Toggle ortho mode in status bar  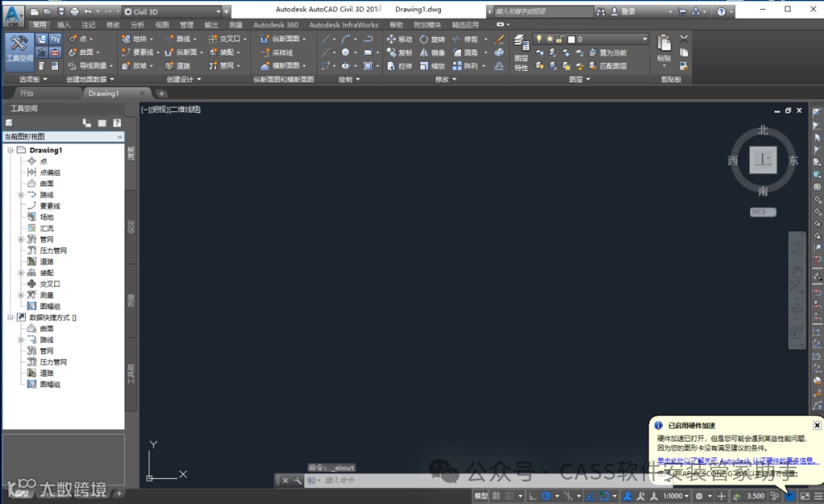[x=533, y=496]
